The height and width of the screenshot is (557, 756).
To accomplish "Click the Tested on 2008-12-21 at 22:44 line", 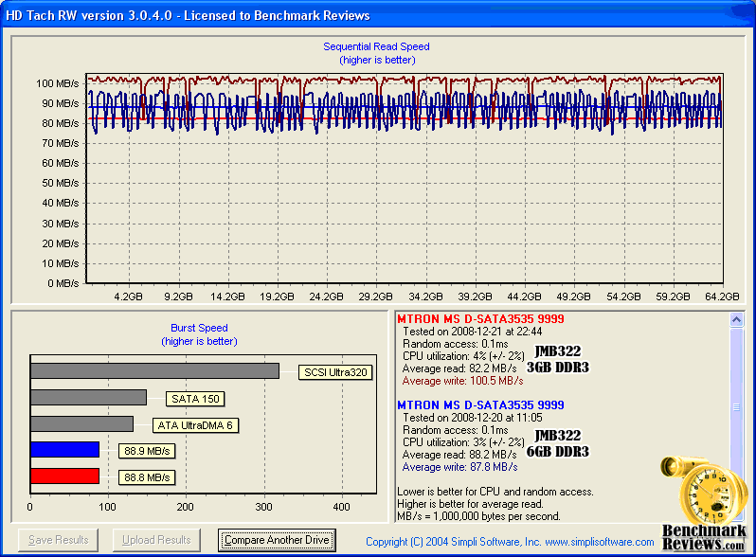I will pyautogui.click(x=473, y=332).
